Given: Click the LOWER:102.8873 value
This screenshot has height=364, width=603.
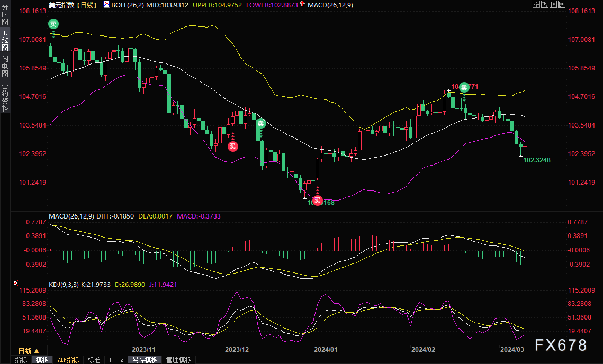Looking at the screenshot, I should [x=272, y=5].
